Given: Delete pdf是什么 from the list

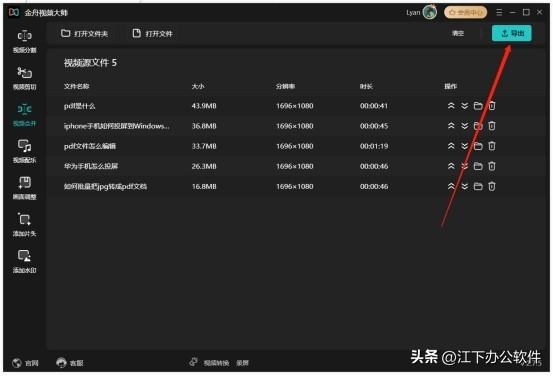Looking at the screenshot, I should point(492,106).
